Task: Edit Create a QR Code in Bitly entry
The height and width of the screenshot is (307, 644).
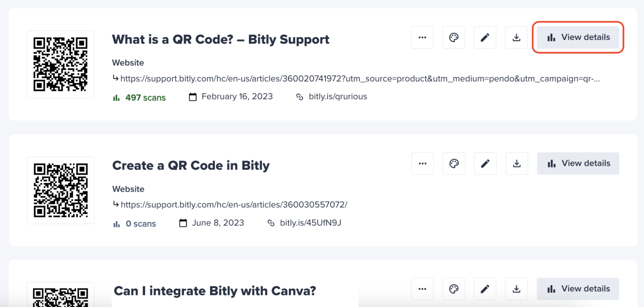Action: 485,163
